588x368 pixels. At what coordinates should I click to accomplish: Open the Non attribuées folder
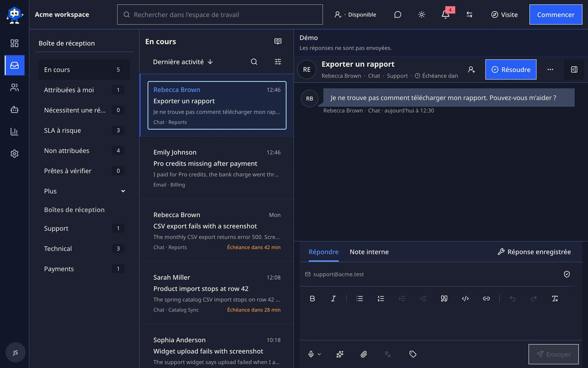[x=84, y=151]
